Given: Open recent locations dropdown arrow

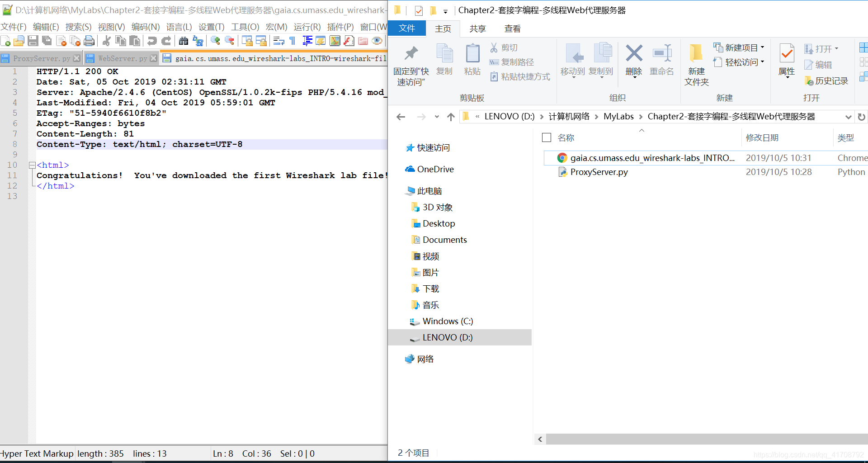Looking at the screenshot, I should click(437, 117).
